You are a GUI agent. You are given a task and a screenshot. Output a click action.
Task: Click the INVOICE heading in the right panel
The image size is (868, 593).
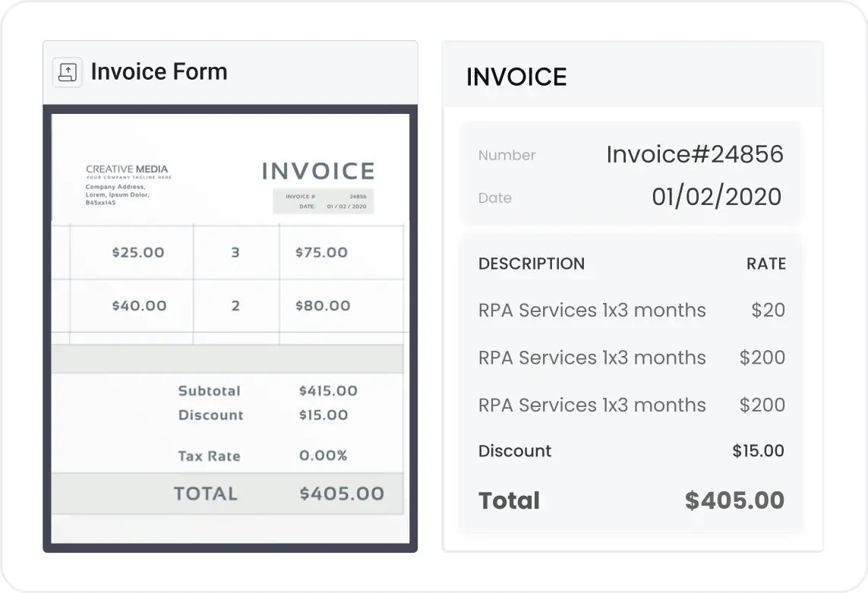pos(516,77)
